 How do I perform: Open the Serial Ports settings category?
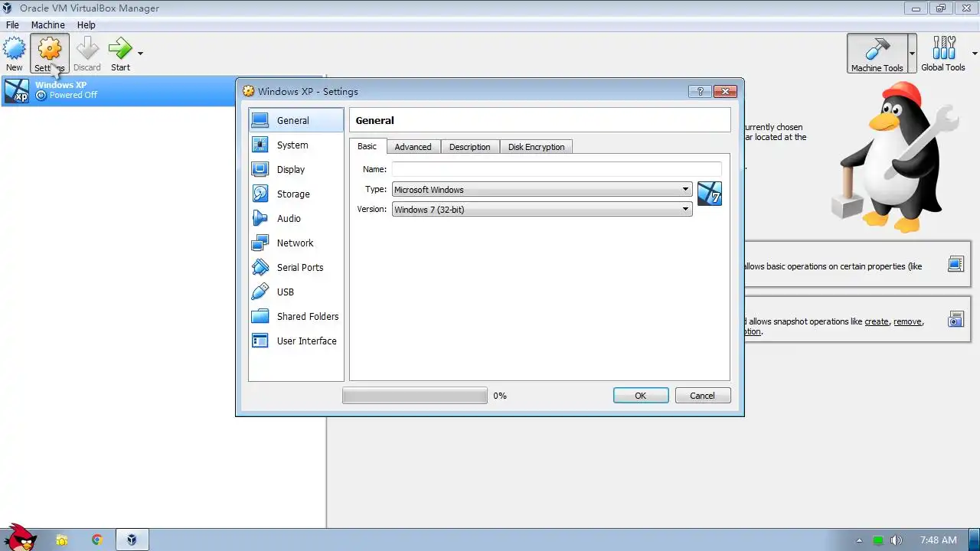[296, 267]
